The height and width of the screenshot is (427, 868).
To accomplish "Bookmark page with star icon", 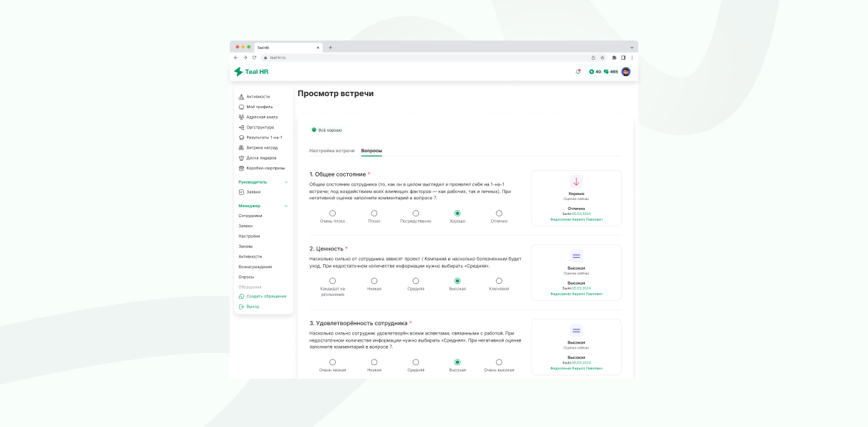I will 602,58.
